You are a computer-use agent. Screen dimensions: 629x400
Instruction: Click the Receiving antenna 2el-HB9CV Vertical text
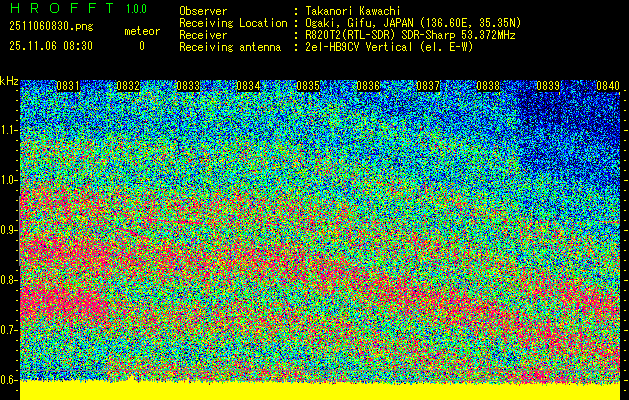389,47
